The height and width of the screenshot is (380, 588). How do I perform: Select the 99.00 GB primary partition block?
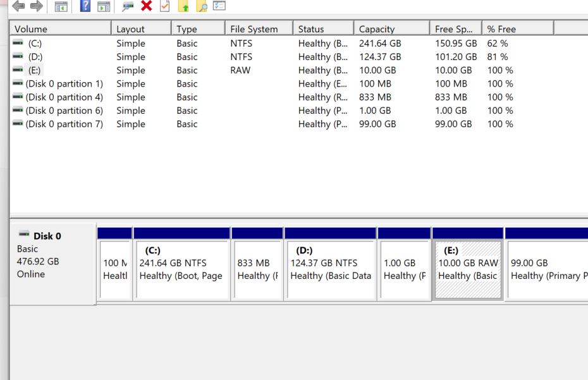pos(547,269)
